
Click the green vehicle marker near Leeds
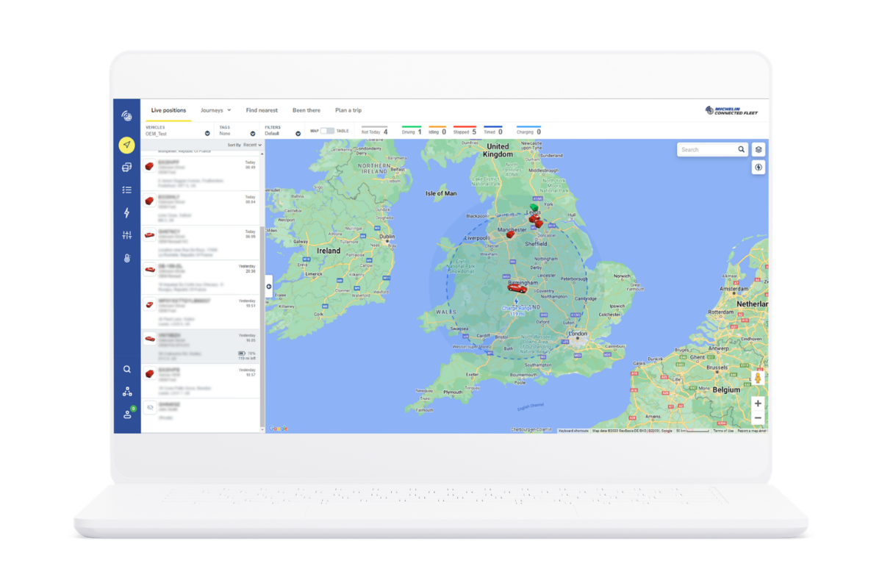534,209
